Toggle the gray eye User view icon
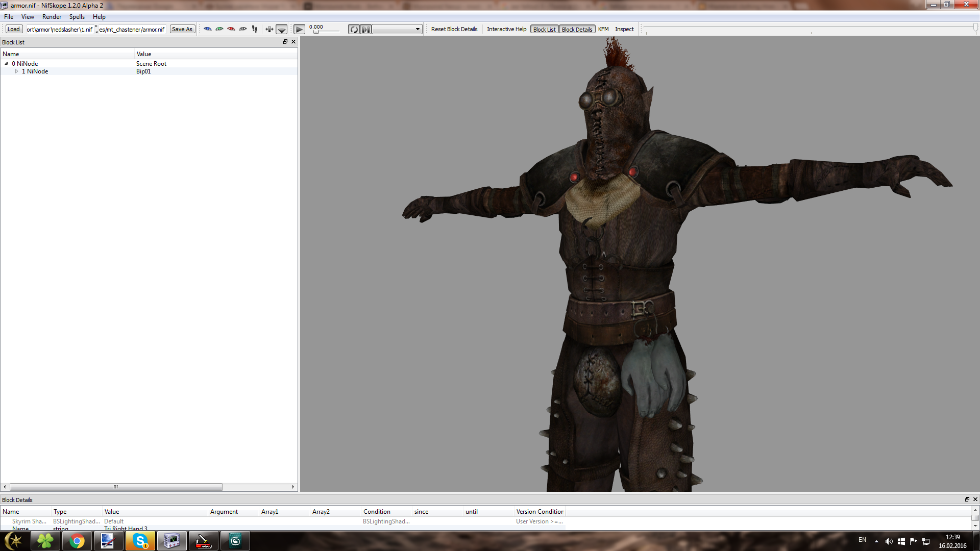This screenshot has height=551, width=980. 243,29
